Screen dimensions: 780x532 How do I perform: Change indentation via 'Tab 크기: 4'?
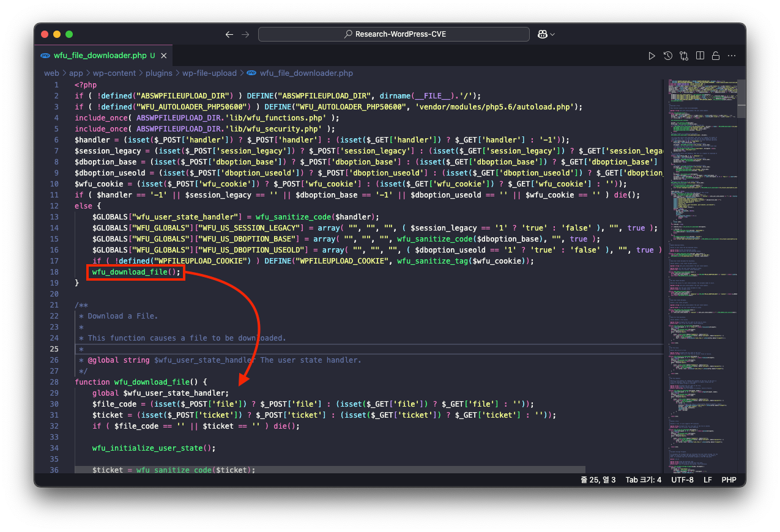click(x=644, y=480)
